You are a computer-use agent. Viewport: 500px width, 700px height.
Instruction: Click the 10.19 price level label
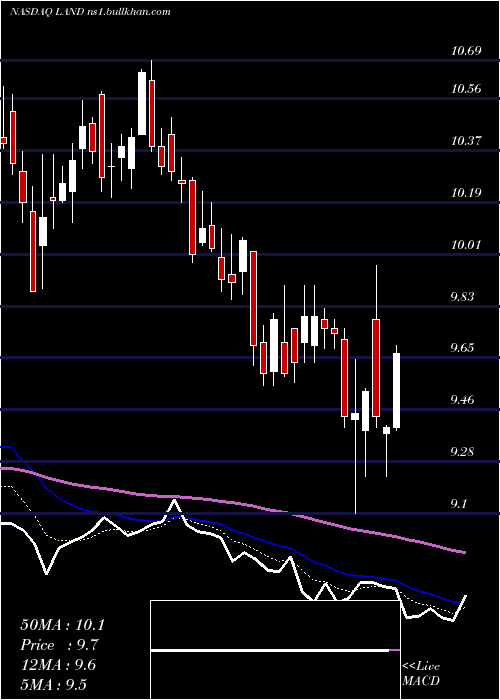467,192
